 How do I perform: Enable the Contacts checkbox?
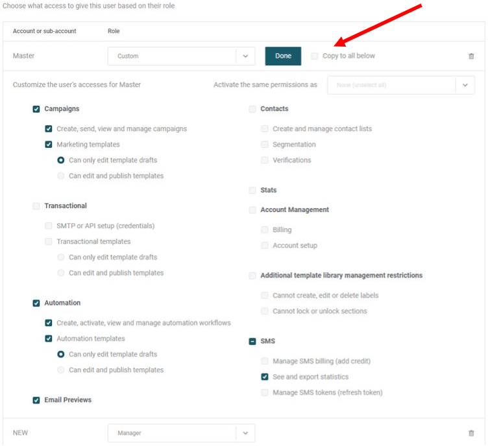[x=252, y=109]
